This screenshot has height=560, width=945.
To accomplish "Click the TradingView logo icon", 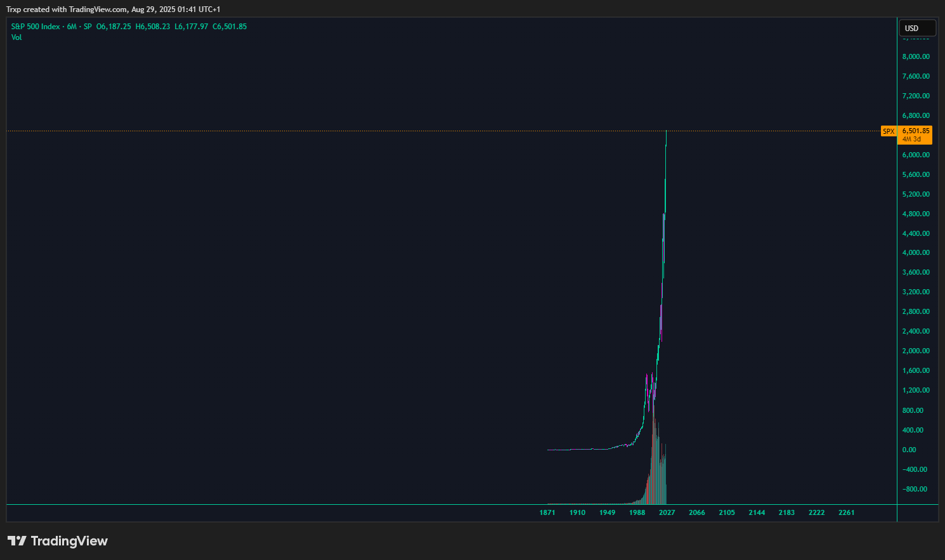I will (17, 541).
